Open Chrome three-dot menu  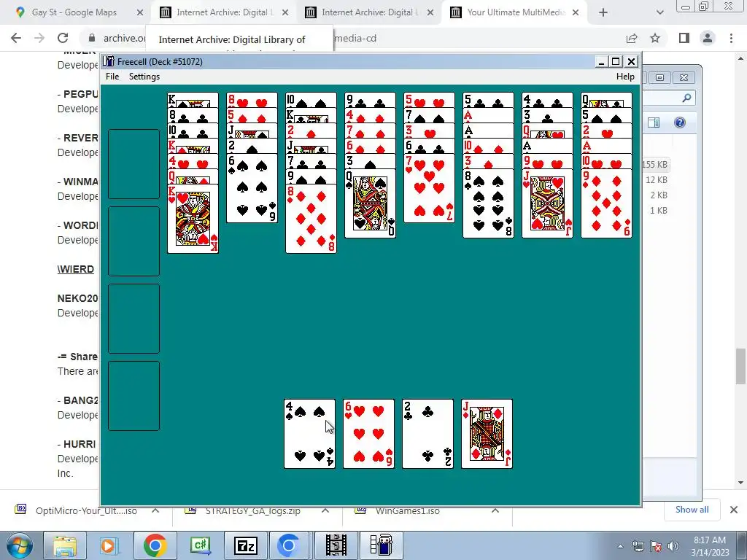pos(731,38)
